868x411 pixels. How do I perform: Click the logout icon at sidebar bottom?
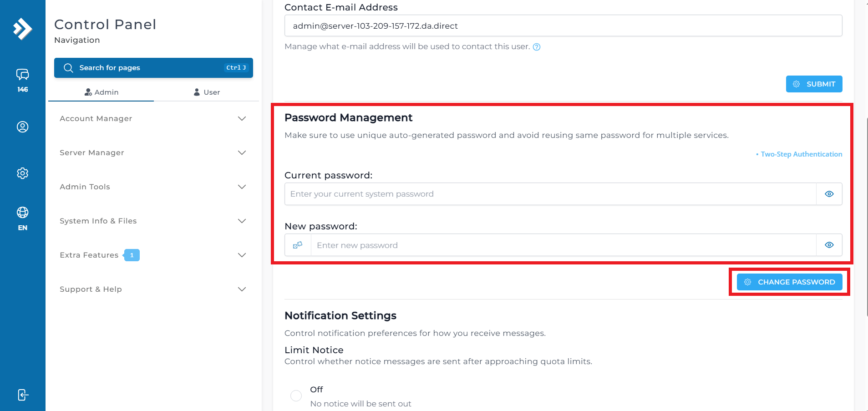click(x=23, y=395)
